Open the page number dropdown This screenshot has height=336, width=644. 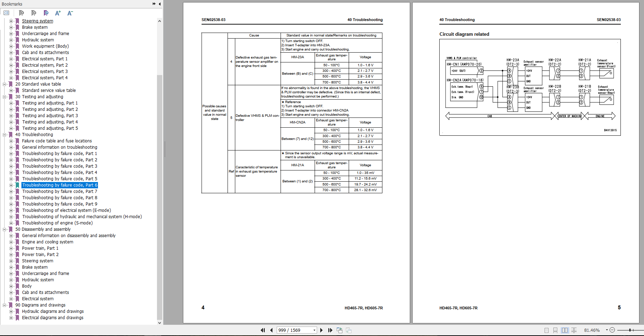[x=314, y=330]
